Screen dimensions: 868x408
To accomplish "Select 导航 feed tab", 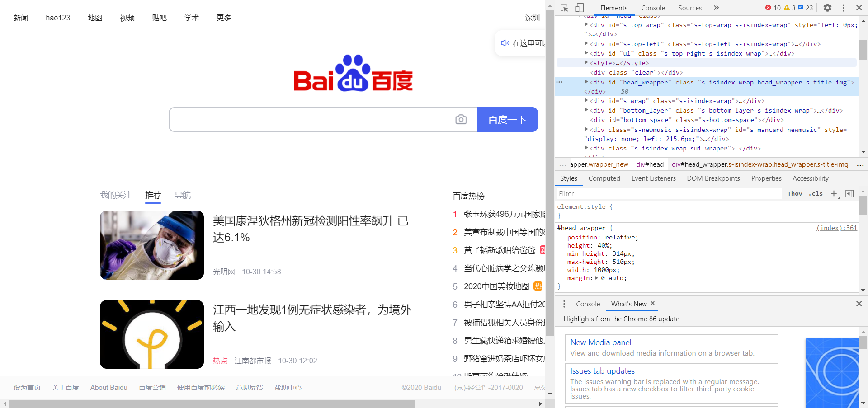I will [x=183, y=195].
